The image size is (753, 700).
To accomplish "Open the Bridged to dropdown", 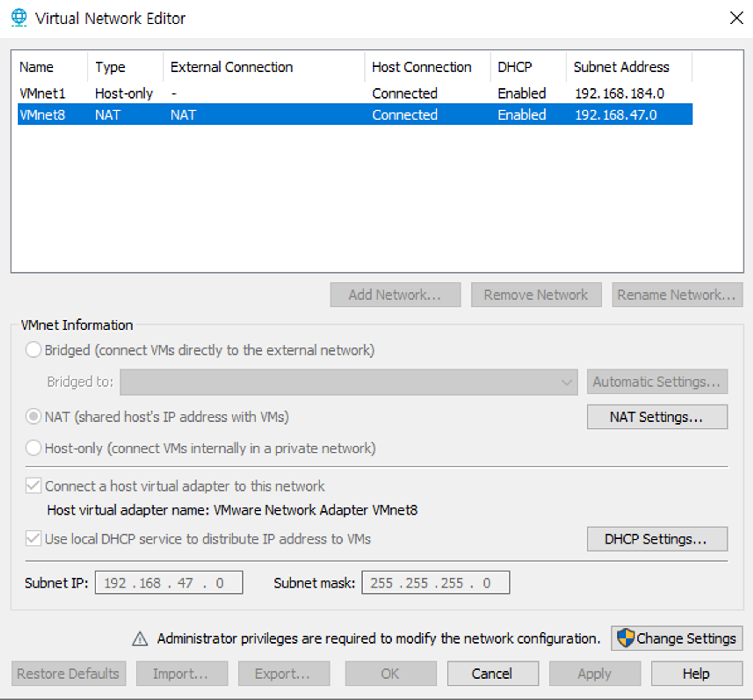I will (349, 382).
